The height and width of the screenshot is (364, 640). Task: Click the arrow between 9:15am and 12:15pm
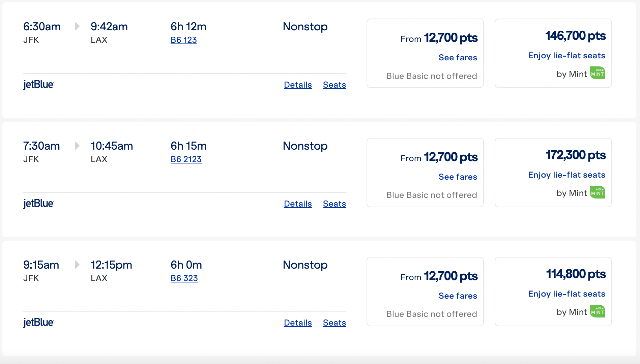(77, 265)
